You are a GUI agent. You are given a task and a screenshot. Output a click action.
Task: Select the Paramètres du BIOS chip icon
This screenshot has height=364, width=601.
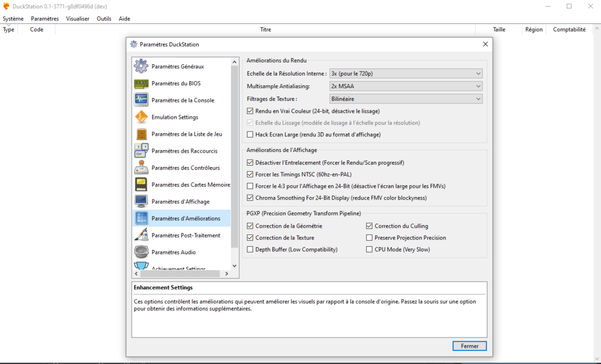[141, 83]
